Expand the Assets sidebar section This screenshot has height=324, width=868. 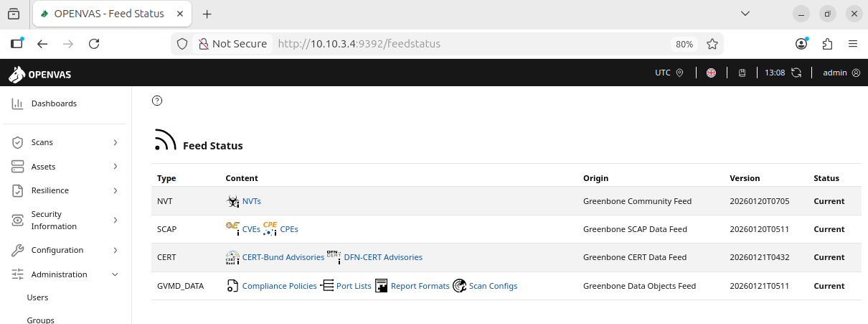(65, 167)
